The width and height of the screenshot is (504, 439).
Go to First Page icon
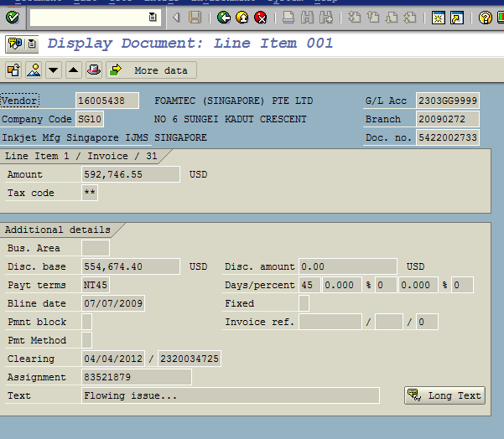click(354, 17)
